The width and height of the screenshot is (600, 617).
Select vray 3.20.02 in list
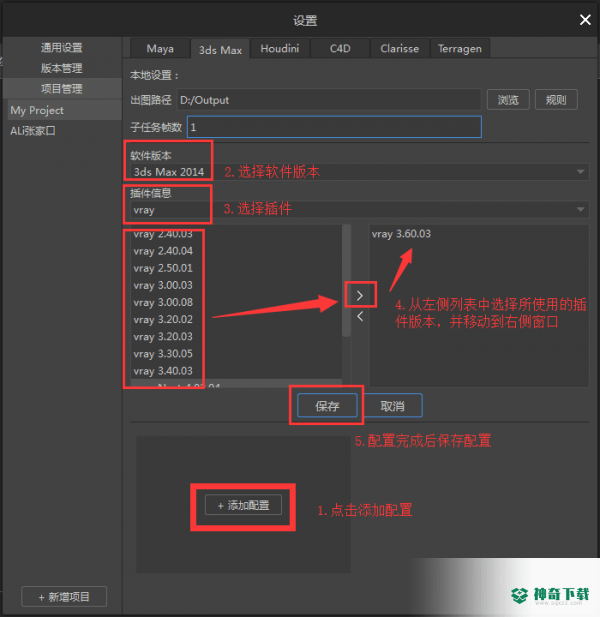236,320
